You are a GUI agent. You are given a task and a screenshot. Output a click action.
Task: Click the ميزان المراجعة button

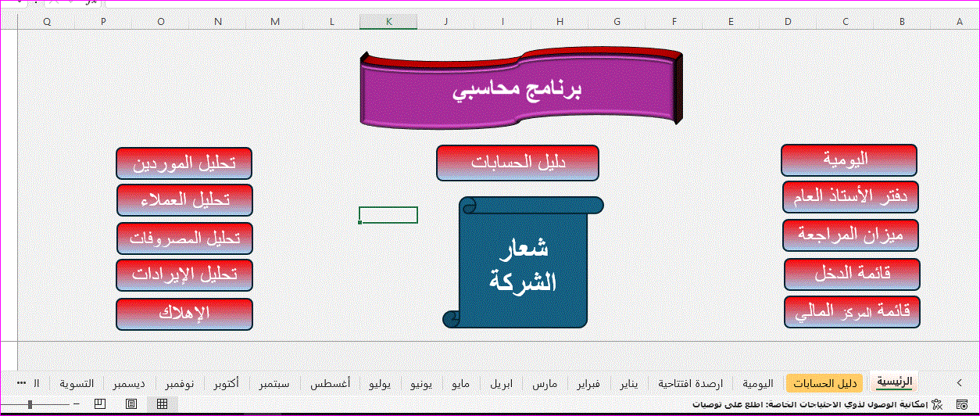pos(850,235)
